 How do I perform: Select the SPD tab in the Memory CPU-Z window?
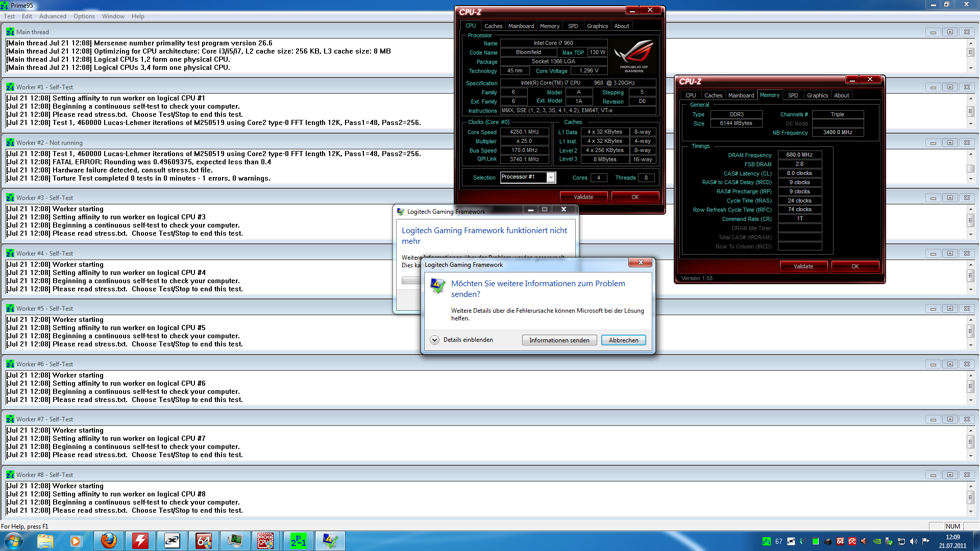[793, 95]
